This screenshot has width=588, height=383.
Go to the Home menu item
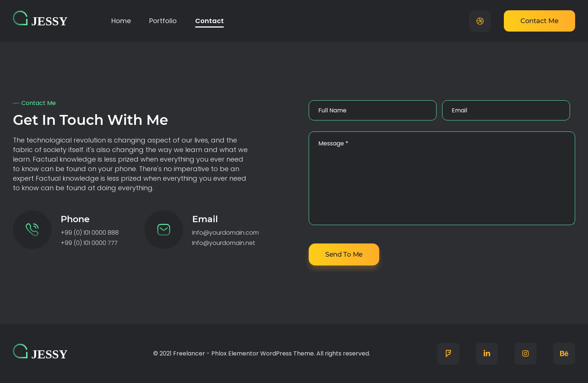121,21
